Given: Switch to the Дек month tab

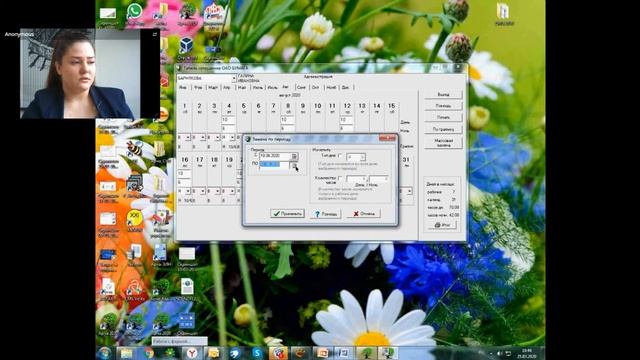Looking at the screenshot, I should pos(345,87).
